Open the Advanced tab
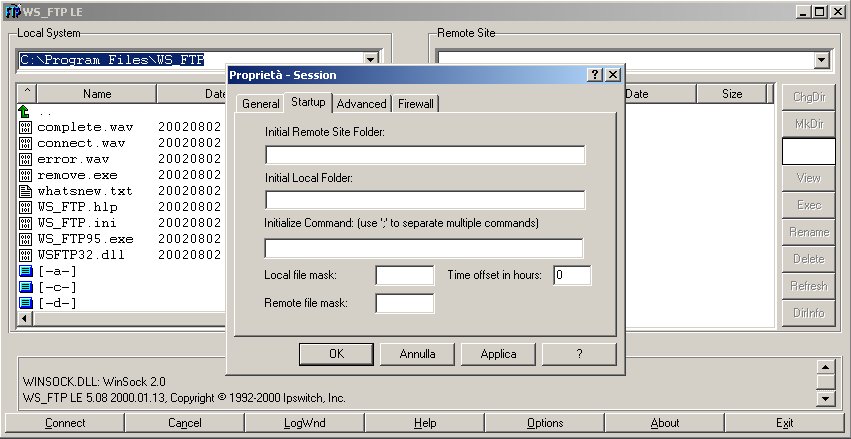 click(361, 104)
